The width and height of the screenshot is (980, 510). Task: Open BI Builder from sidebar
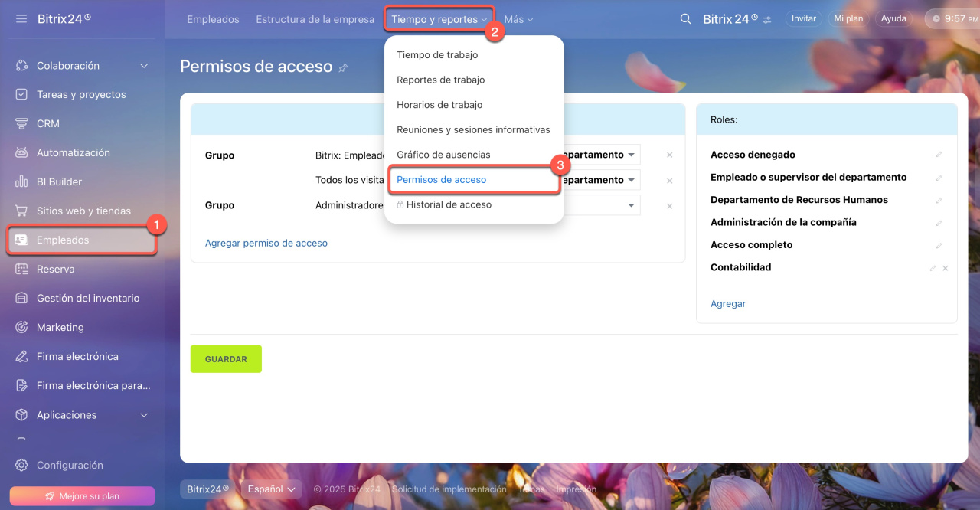59,181
